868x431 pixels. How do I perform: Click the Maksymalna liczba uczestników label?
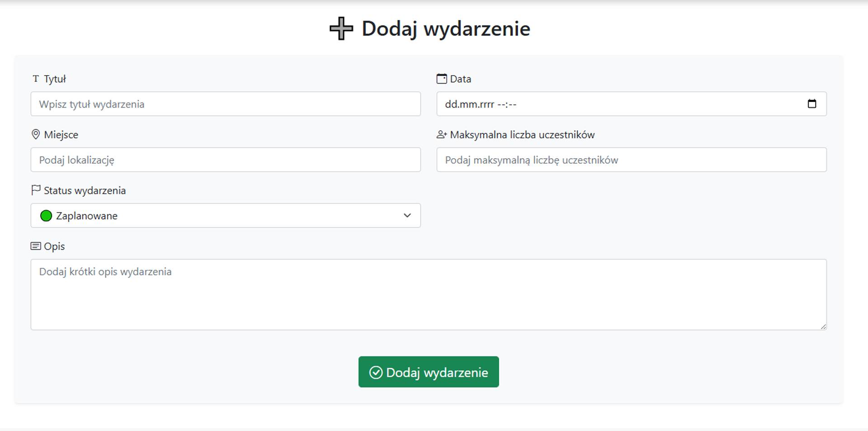(522, 135)
